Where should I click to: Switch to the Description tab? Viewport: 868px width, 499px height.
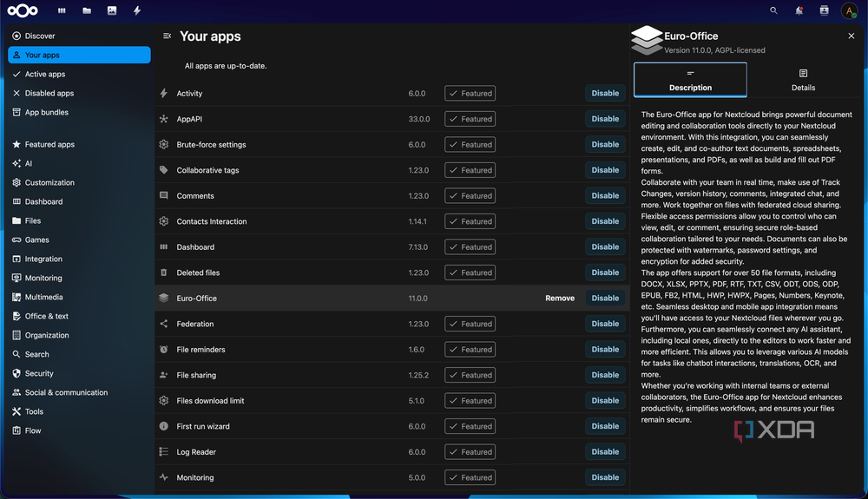coord(690,80)
